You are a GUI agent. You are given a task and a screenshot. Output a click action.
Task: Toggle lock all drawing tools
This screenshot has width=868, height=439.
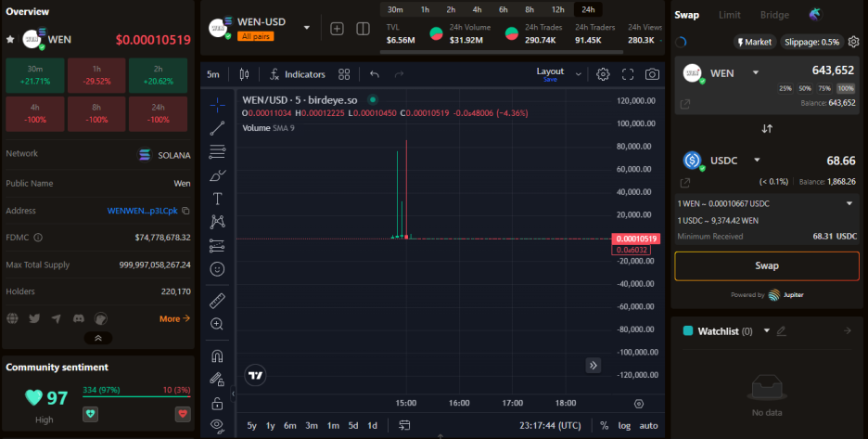pyautogui.click(x=218, y=403)
